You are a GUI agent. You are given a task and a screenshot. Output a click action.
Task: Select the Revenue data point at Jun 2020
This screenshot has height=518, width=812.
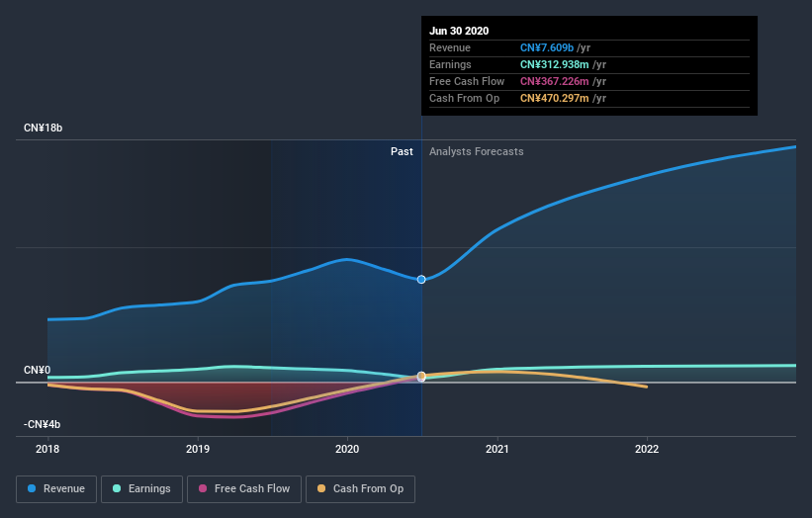(421, 280)
